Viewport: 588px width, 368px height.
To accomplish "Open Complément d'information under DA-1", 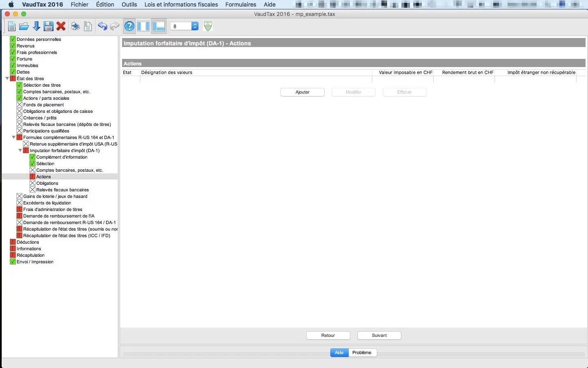I will (x=62, y=157).
